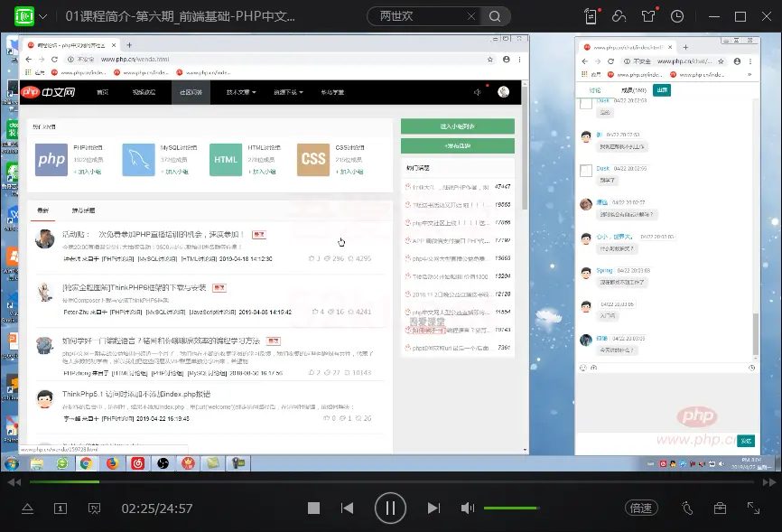
Task: Skip to the next video
Action: (433, 508)
